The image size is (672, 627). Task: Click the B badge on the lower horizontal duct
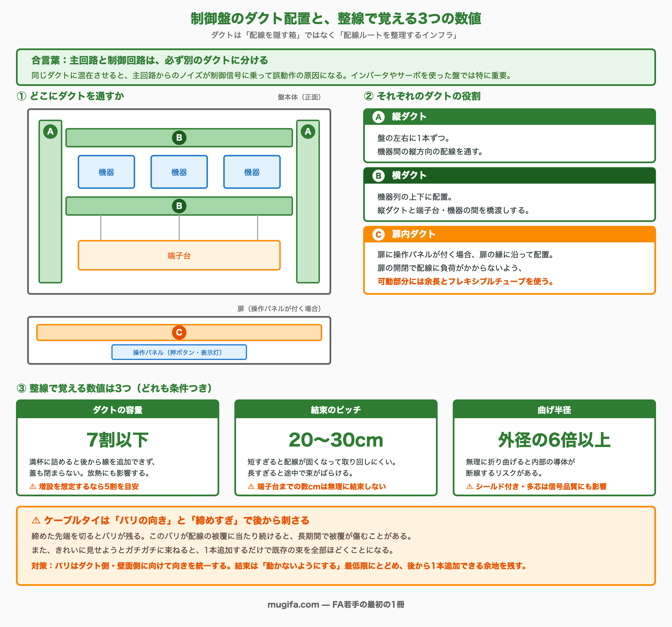click(179, 206)
